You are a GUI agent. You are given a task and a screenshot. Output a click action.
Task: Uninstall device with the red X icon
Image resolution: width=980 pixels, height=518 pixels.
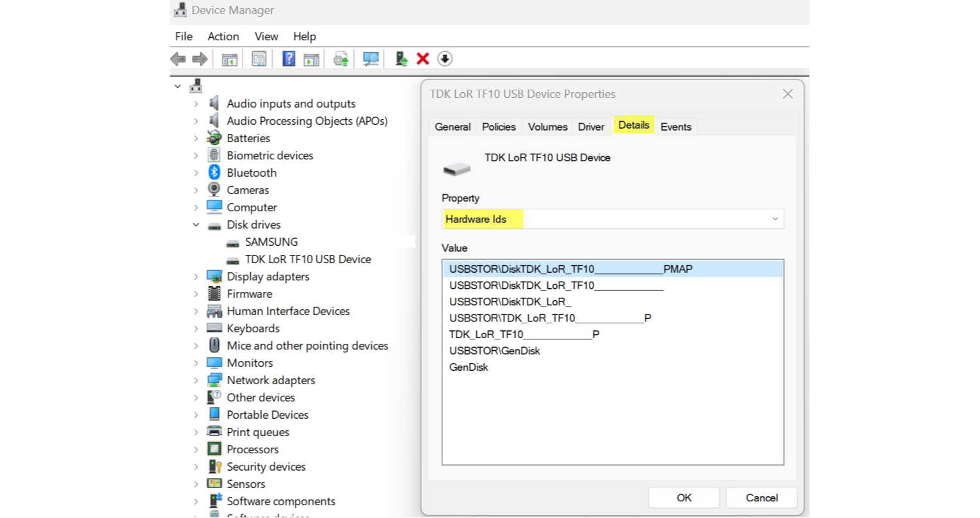coord(422,59)
